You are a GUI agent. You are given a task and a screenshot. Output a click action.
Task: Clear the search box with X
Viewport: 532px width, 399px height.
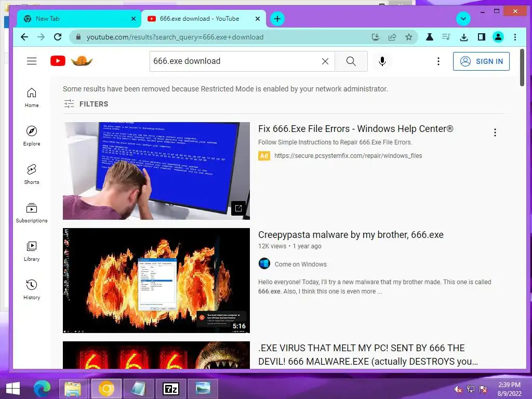(325, 61)
